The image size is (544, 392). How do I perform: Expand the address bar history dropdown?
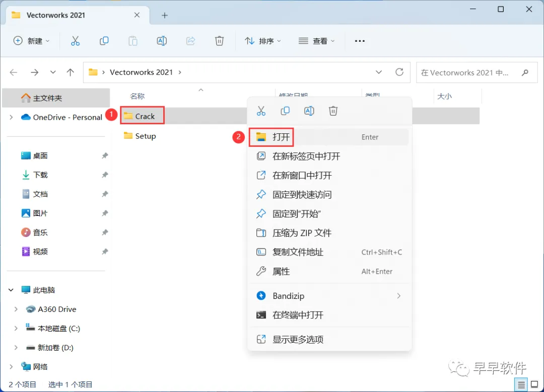click(379, 72)
